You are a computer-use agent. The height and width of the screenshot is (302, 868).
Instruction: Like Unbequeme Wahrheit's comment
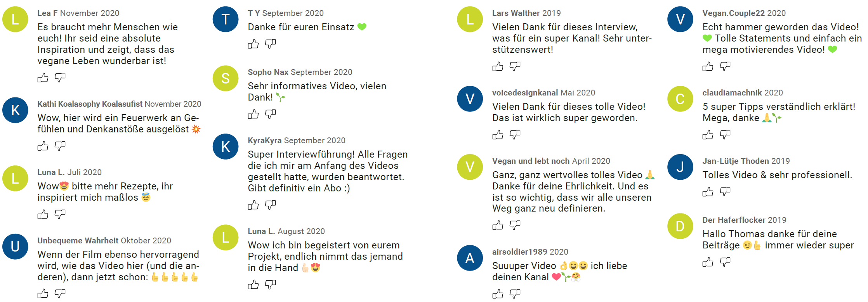point(43,294)
